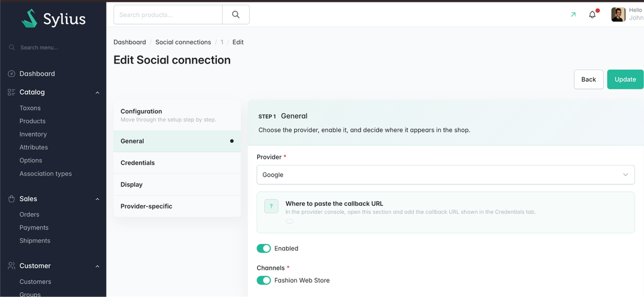Open Orders in sidebar
The width and height of the screenshot is (644, 297).
pos(30,215)
